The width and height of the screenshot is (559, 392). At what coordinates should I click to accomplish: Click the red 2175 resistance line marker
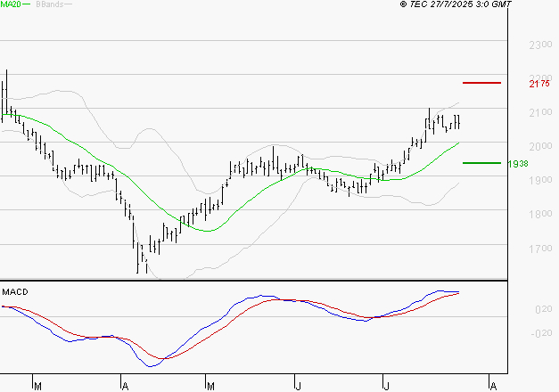(482, 83)
